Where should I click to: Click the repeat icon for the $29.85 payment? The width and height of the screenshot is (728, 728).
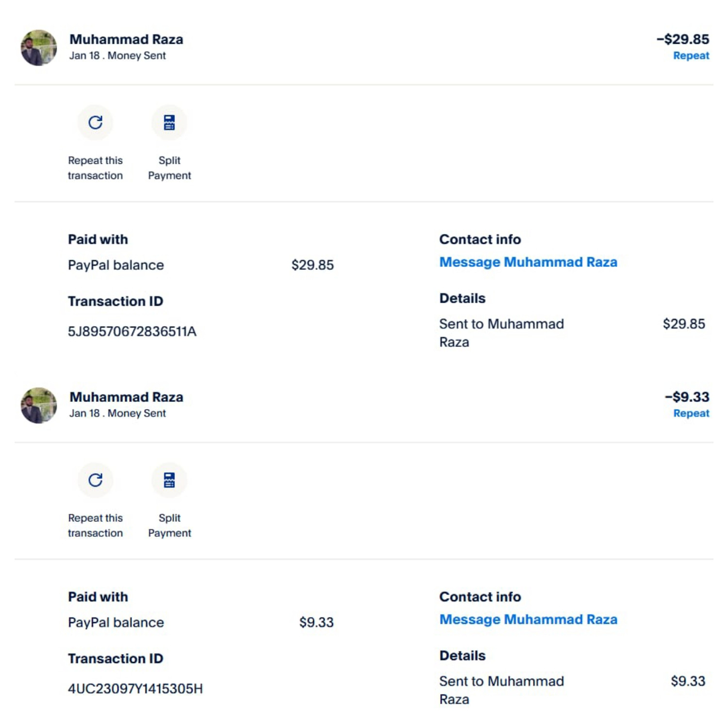[96, 122]
